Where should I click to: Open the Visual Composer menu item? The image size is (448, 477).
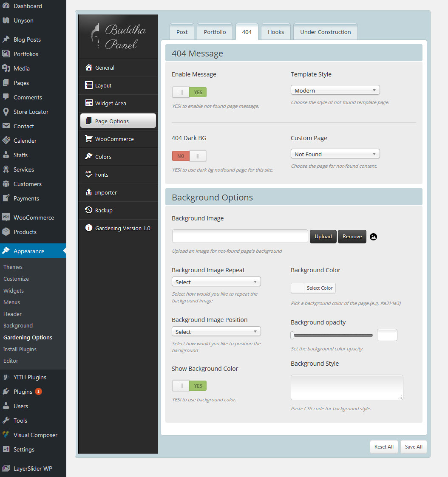(x=33, y=435)
